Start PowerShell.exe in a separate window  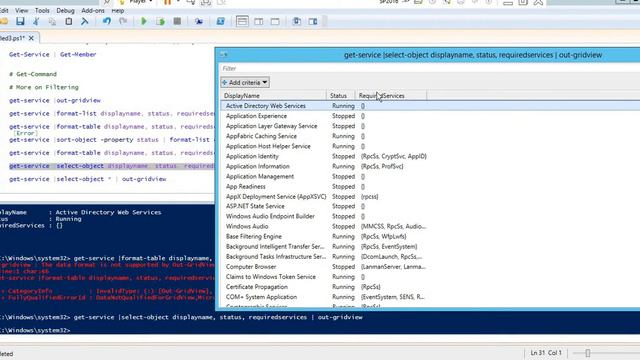pos(220,21)
